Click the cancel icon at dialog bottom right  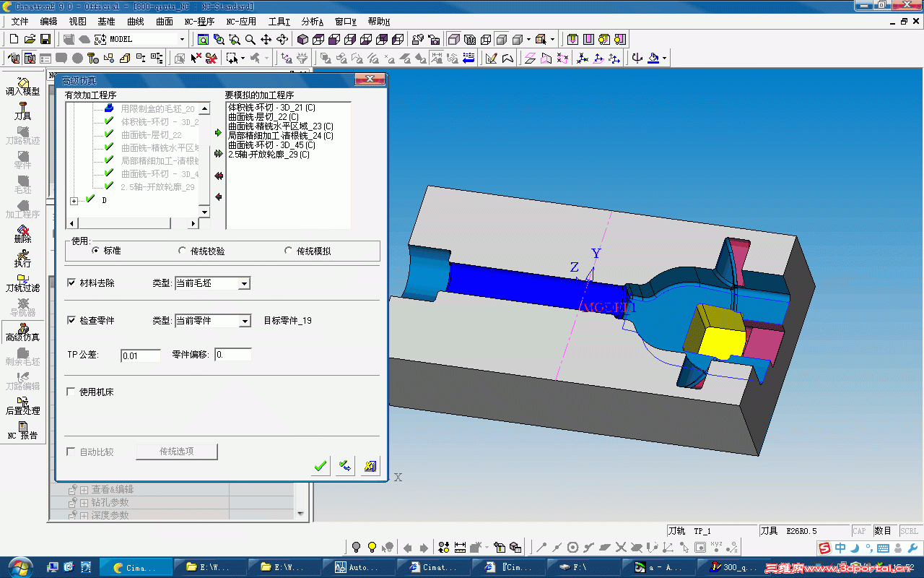click(x=370, y=466)
